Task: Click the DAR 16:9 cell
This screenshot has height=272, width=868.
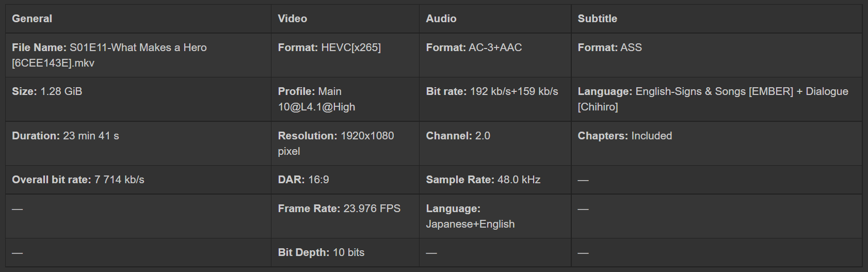Action: tap(303, 180)
